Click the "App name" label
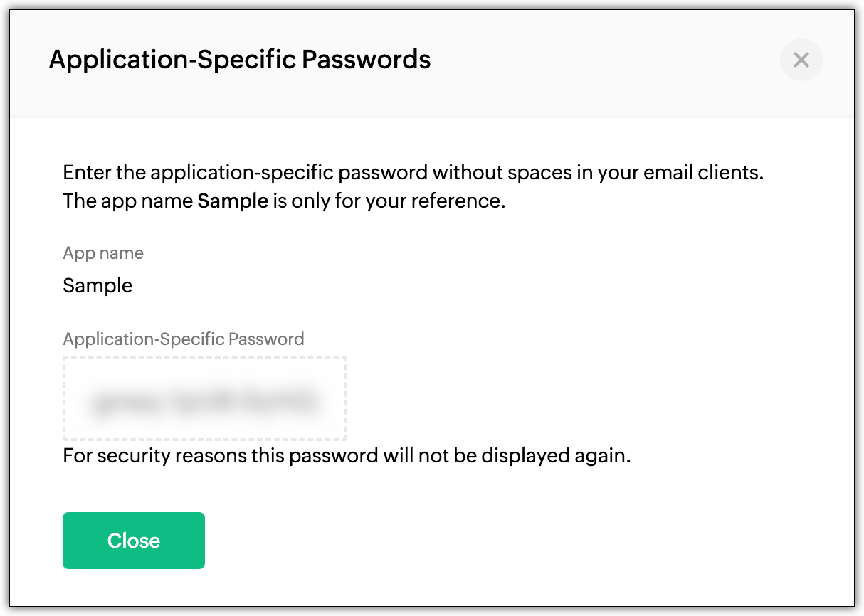The height and width of the screenshot is (616, 864). [103, 253]
